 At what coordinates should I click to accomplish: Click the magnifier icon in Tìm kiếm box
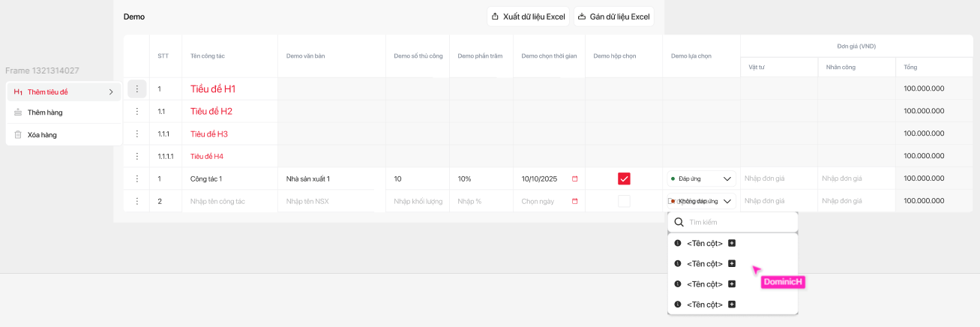tap(679, 222)
